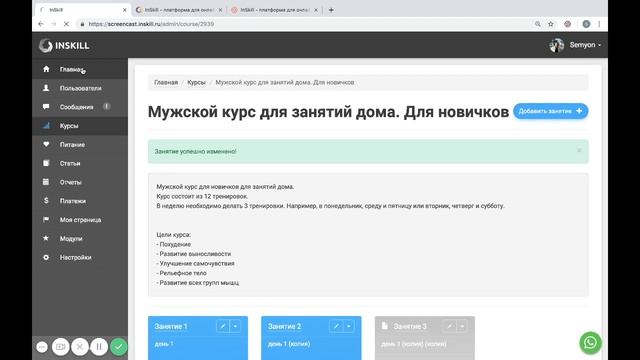Open Пользователи in the sidebar

80,88
